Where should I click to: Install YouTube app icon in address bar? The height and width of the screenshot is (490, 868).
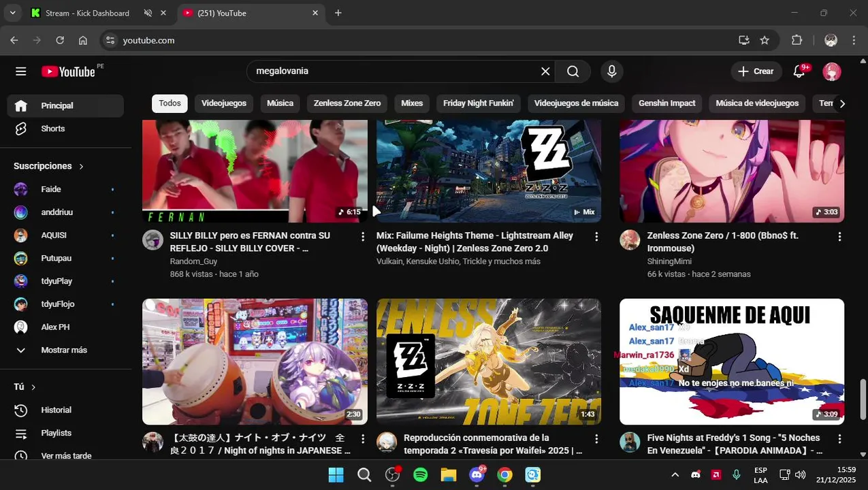[x=743, y=40]
